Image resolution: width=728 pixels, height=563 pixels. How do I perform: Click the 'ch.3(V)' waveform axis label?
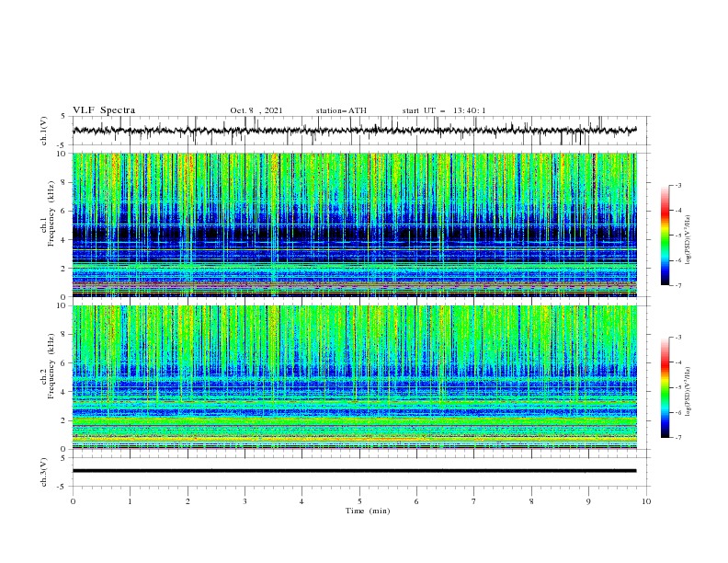coord(44,472)
